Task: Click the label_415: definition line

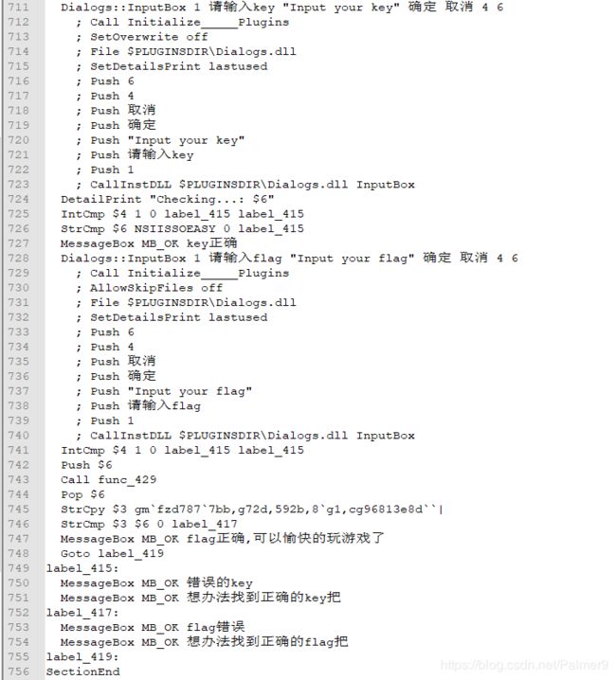Action: tap(82, 568)
